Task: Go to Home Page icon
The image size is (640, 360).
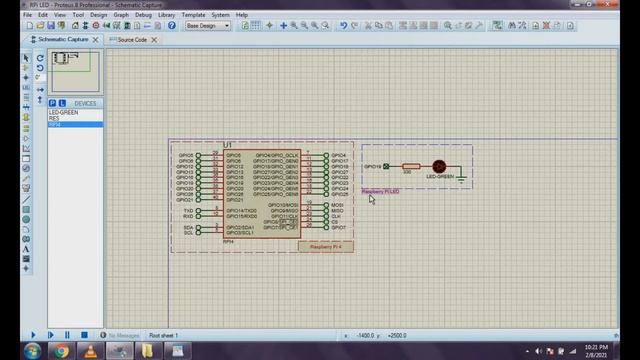Action: (x=75, y=26)
